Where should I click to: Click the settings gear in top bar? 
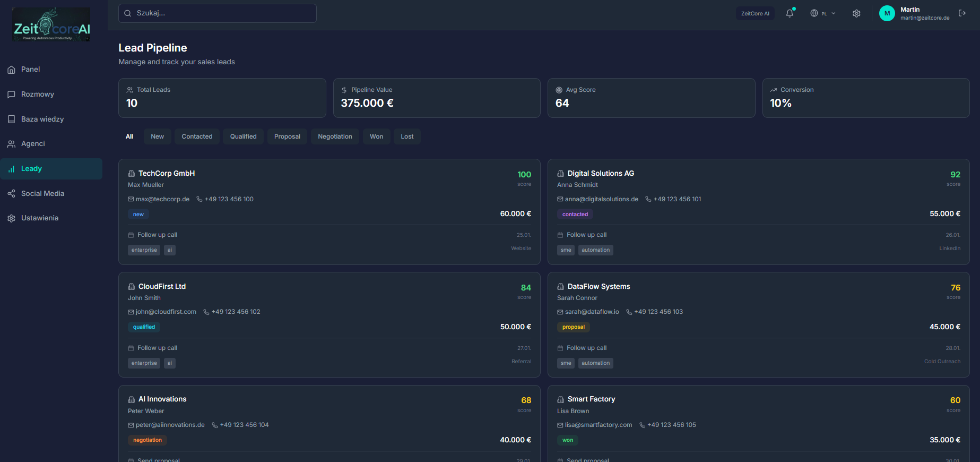(856, 13)
